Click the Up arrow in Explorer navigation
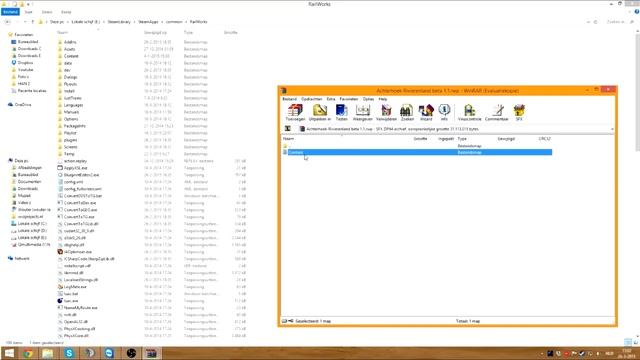Image resolution: width=640 pixels, height=360 pixels. tap(33, 22)
